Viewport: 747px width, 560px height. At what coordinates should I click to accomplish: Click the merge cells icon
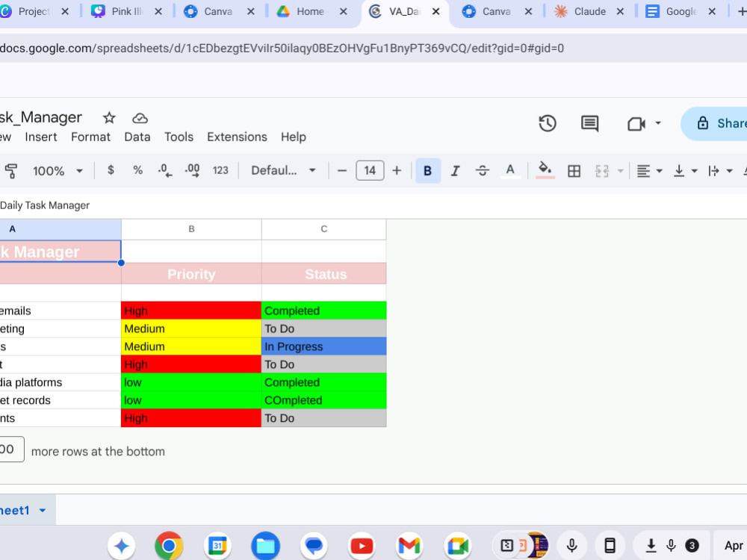click(601, 170)
